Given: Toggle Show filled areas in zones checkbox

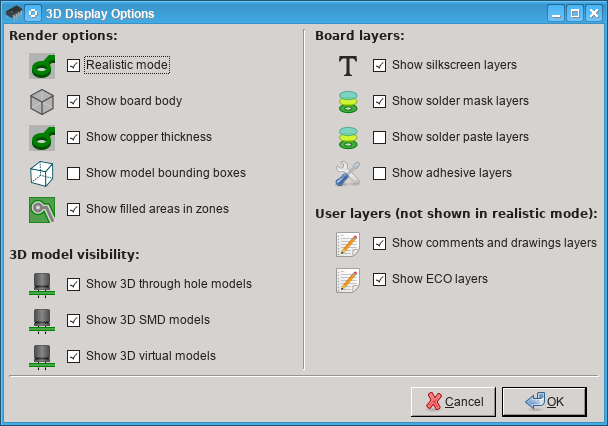Looking at the screenshot, I should click(x=73, y=209).
